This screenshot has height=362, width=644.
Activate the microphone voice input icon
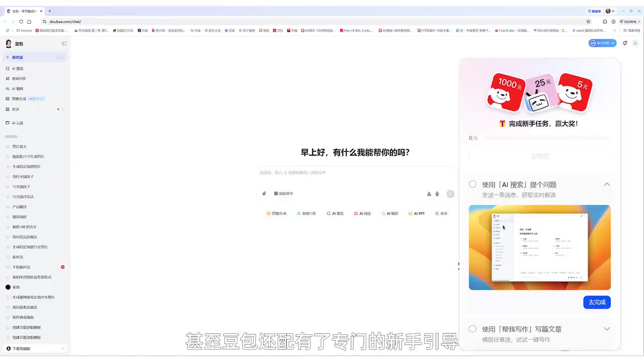pyautogui.click(x=437, y=194)
